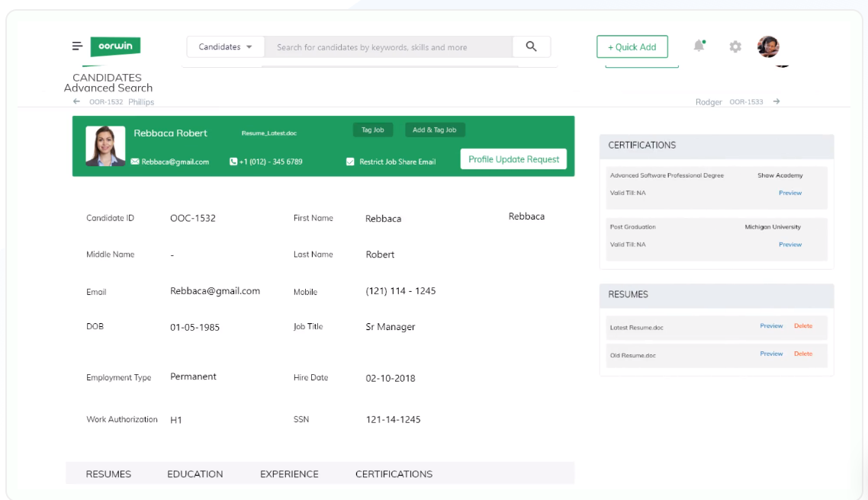Preview Latest Resume.doc

(771, 326)
